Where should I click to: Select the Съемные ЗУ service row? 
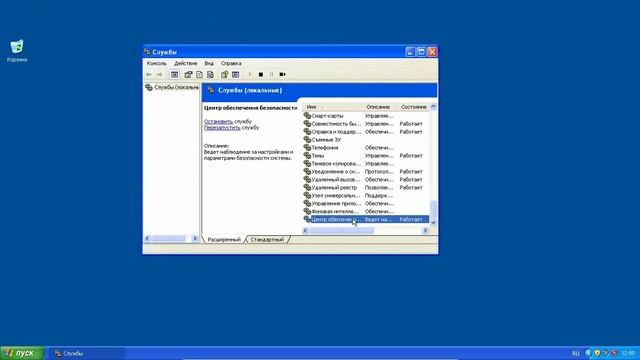tap(366, 140)
